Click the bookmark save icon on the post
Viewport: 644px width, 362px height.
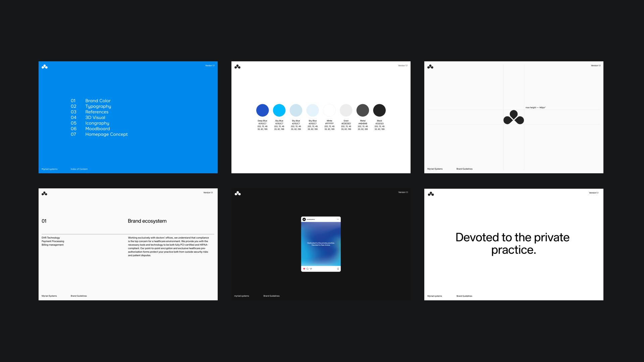click(338, 269)
